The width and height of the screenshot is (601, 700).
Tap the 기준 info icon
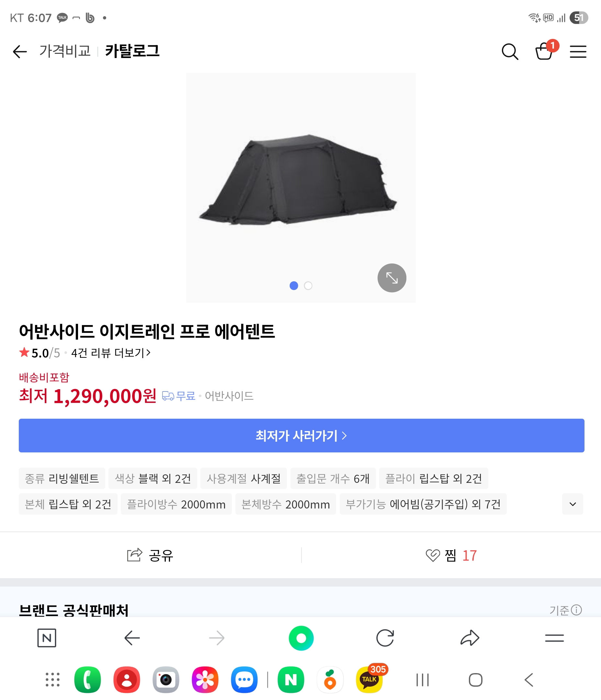[x=576, y=610]
